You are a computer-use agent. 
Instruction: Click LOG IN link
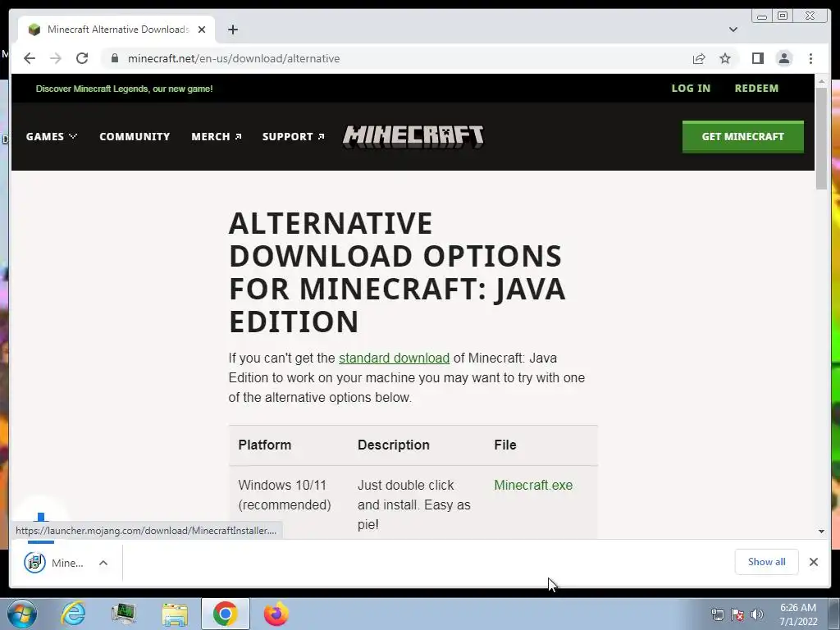coord(691,89)
